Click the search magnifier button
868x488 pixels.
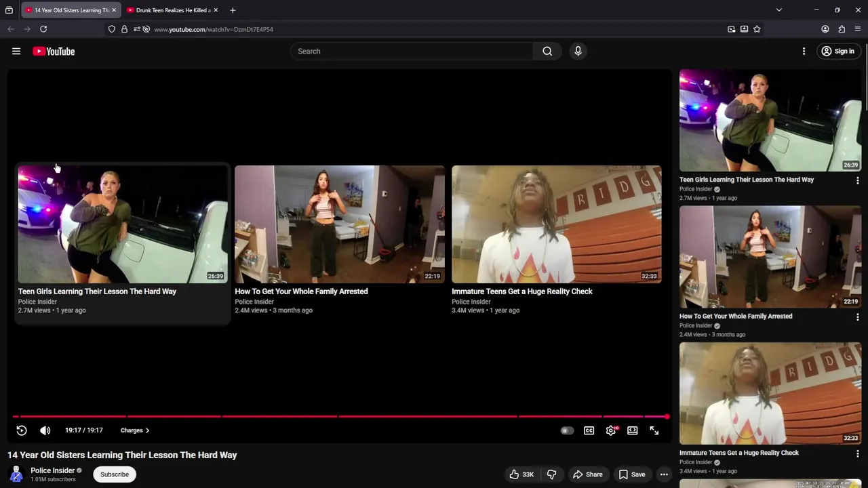[547, 52]
